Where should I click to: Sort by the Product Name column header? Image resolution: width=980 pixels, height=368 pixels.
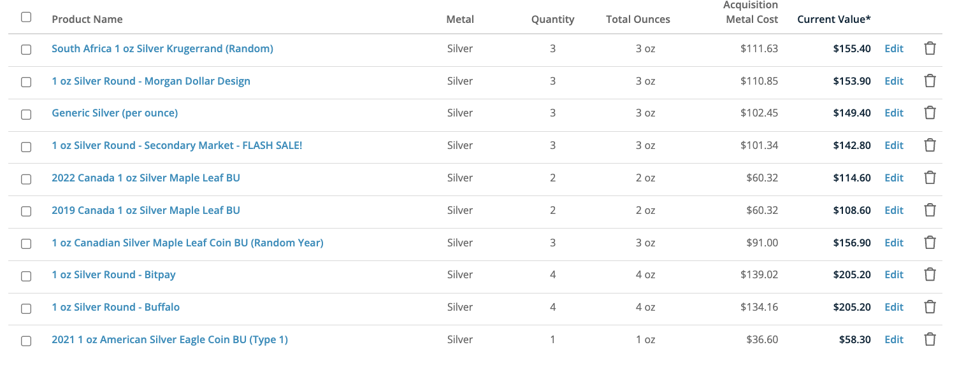(87, 19)
